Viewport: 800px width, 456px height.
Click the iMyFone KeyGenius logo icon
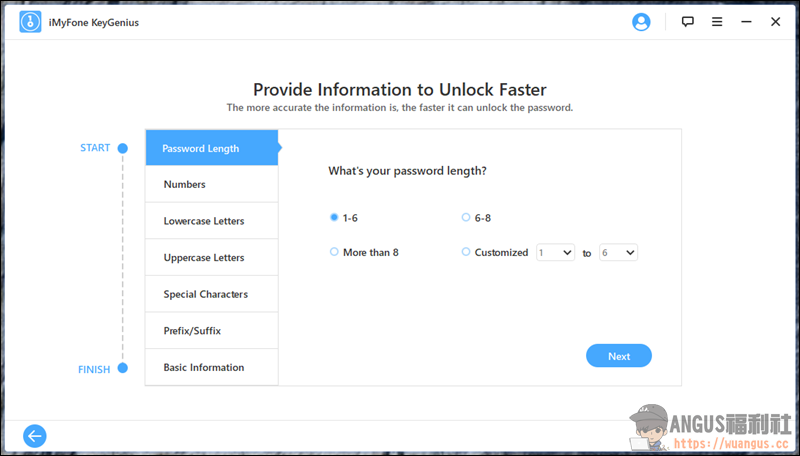pyautogui.click(x=30, y=22)
